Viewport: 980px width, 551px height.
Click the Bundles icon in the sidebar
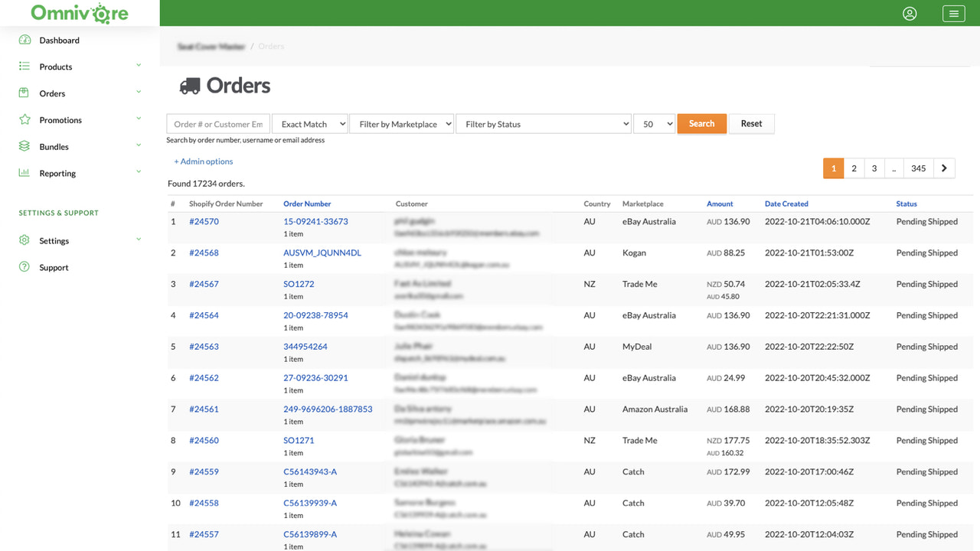point(25,145)
